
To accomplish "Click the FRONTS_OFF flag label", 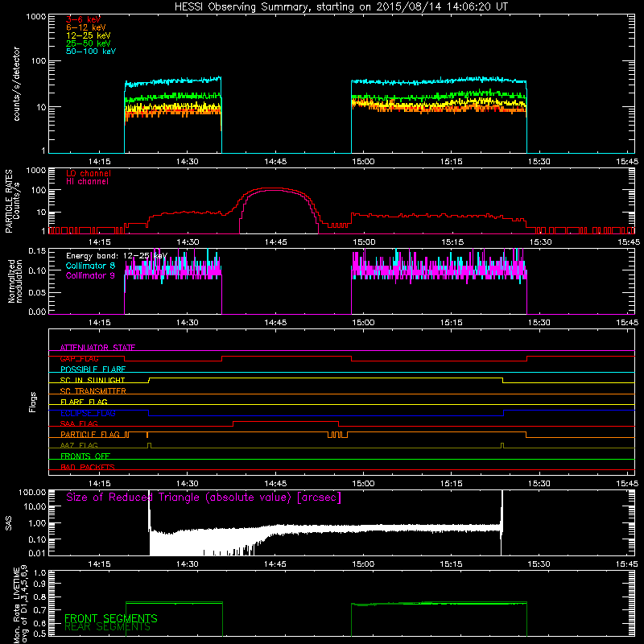I will click(x=85, y=456).
